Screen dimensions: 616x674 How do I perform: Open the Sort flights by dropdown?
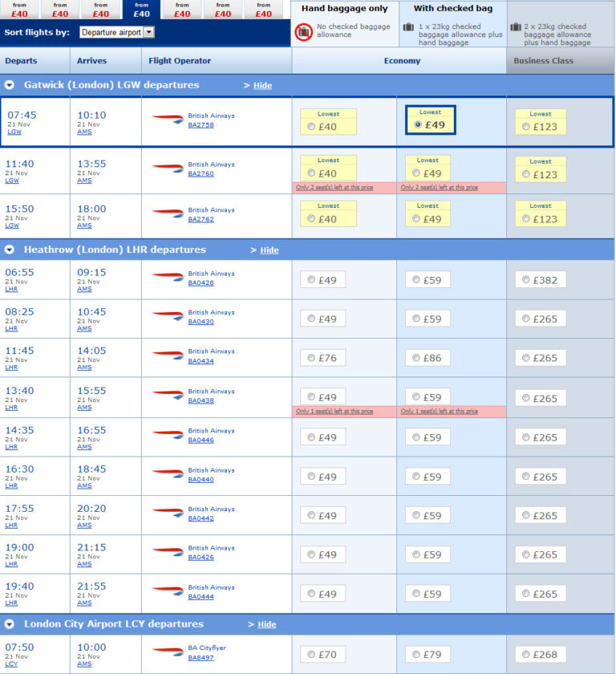click(x=116, y=32)
